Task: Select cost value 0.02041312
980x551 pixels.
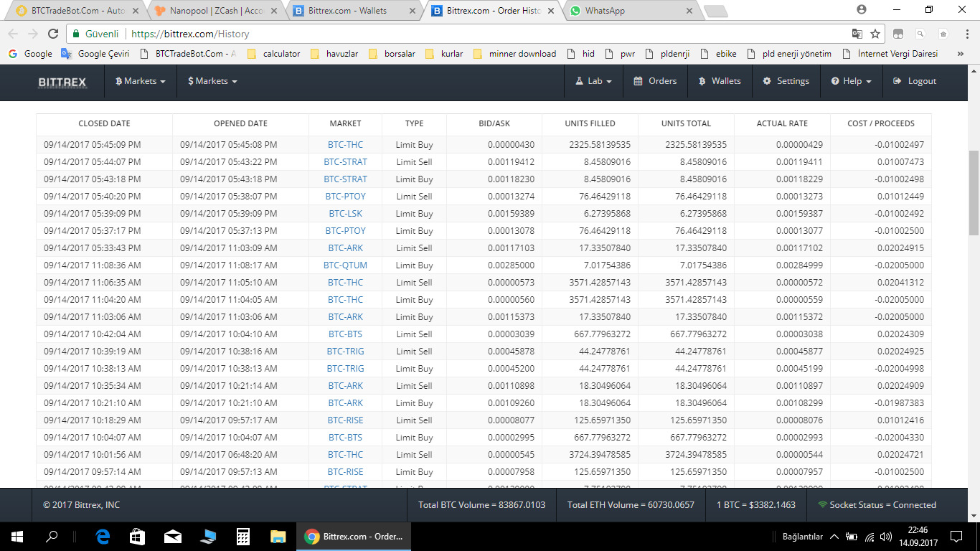Action: tap(900, 283)
